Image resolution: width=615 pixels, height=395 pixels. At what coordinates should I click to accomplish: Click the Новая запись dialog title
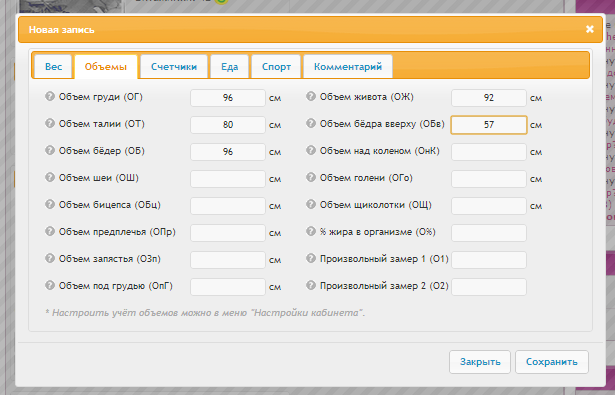point(62,30)
